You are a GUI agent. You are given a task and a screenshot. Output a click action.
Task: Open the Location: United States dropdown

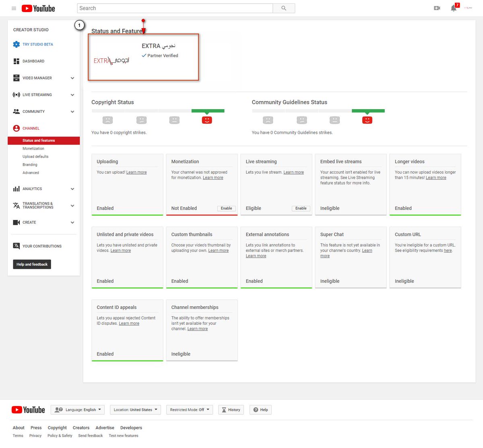[135, 410]
